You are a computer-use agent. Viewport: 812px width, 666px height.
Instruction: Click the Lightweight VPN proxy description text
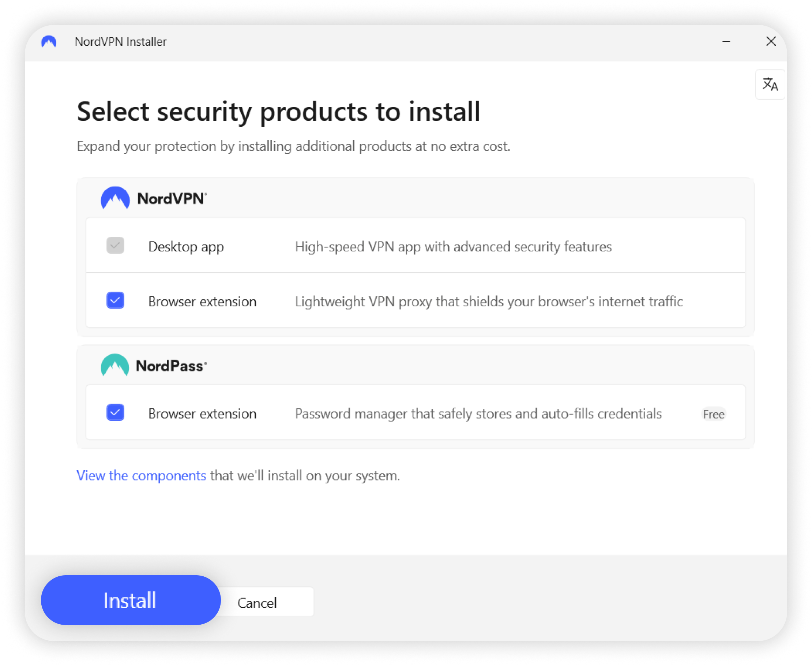[x=489, y=302]
